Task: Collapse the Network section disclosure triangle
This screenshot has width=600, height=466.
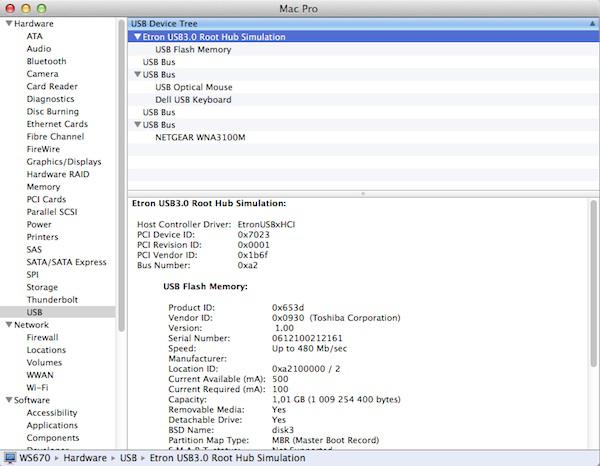Action: pos(7,325)
